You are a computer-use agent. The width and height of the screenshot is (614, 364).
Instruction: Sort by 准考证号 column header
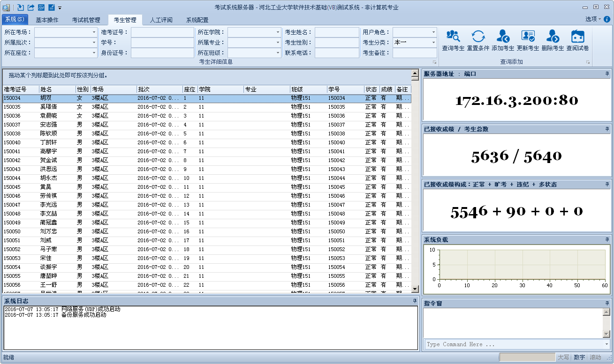coord(21,89)
